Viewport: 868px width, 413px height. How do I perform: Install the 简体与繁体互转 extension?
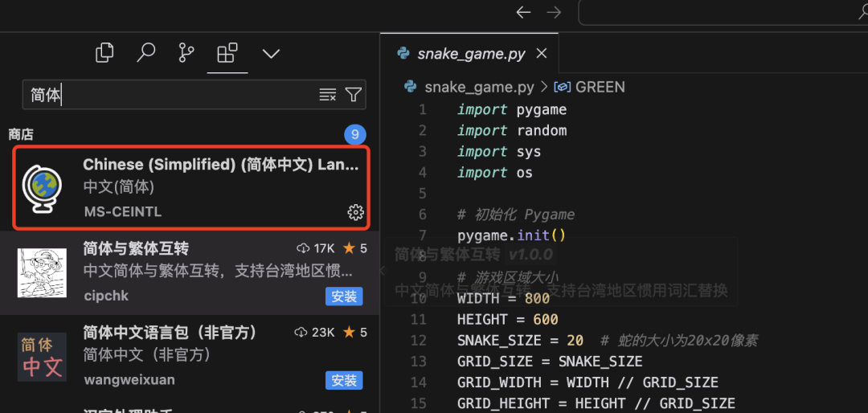click(344, 296)
